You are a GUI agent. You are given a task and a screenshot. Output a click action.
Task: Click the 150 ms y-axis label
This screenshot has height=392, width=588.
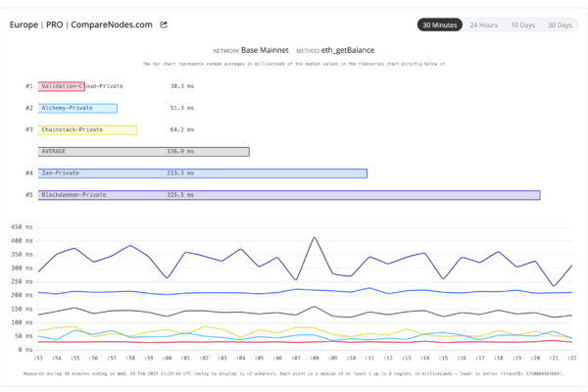click(22, 309)
